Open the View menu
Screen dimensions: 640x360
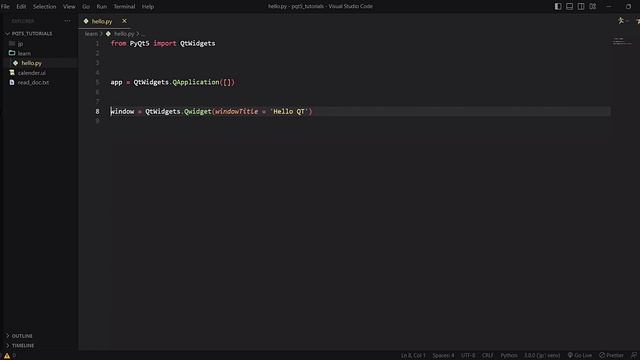point(69,7)
